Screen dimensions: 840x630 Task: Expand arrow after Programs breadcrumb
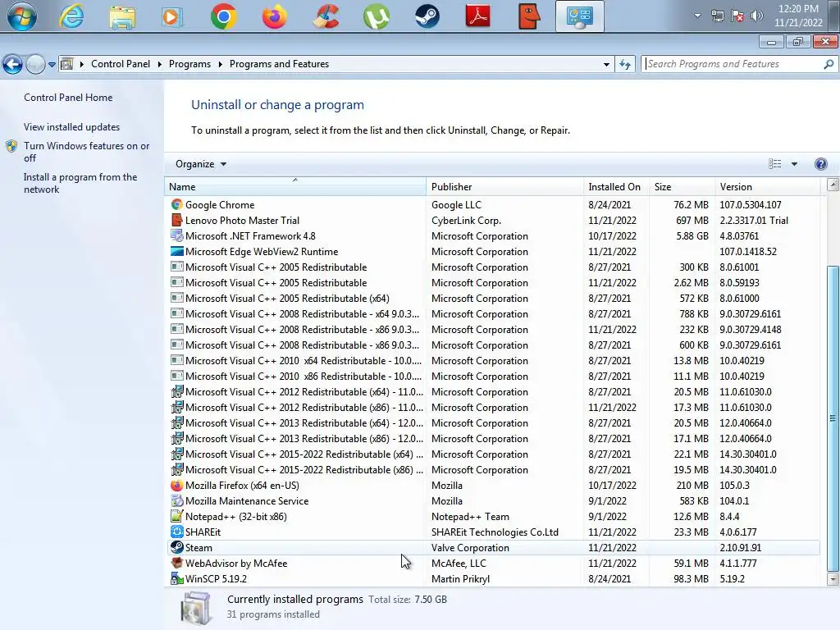pos(220,64)
